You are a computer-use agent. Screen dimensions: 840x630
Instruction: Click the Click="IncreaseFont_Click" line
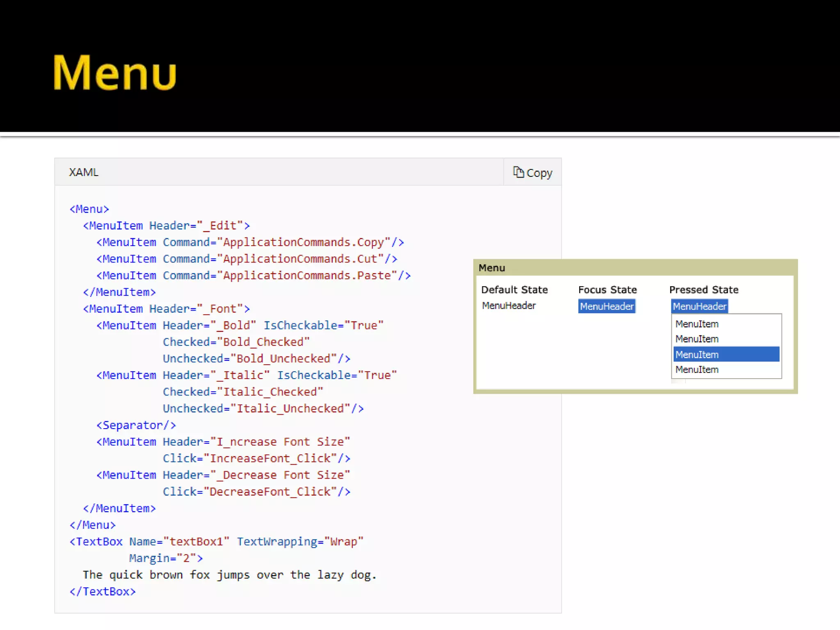tap(256, 459)
